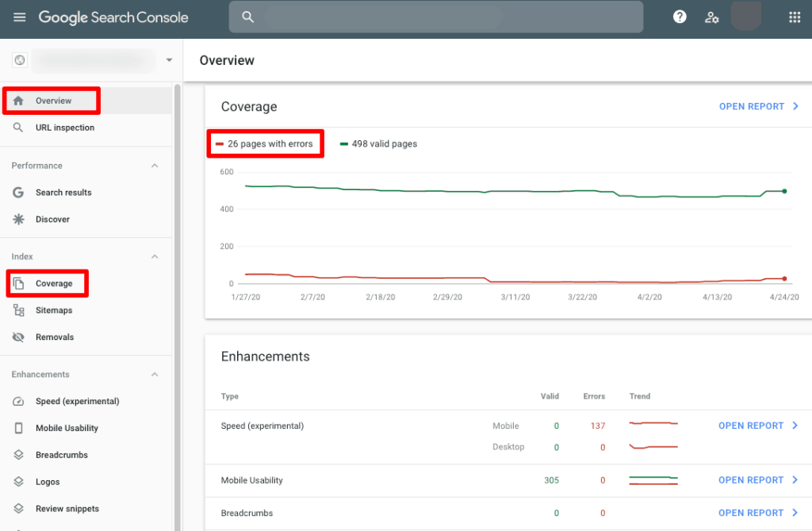Click the Discover asterisk icon
The image size is (812, 531).
point(18,220)
